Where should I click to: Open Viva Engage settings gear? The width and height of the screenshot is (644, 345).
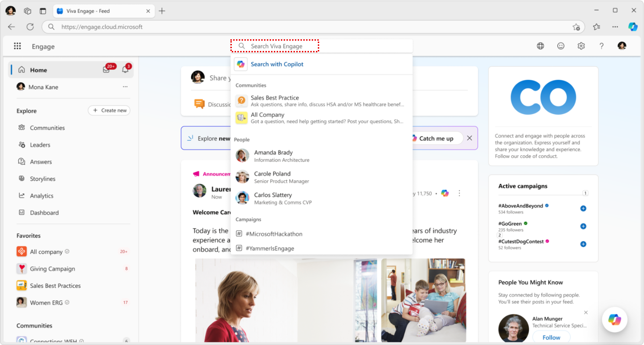click(581, 46)
